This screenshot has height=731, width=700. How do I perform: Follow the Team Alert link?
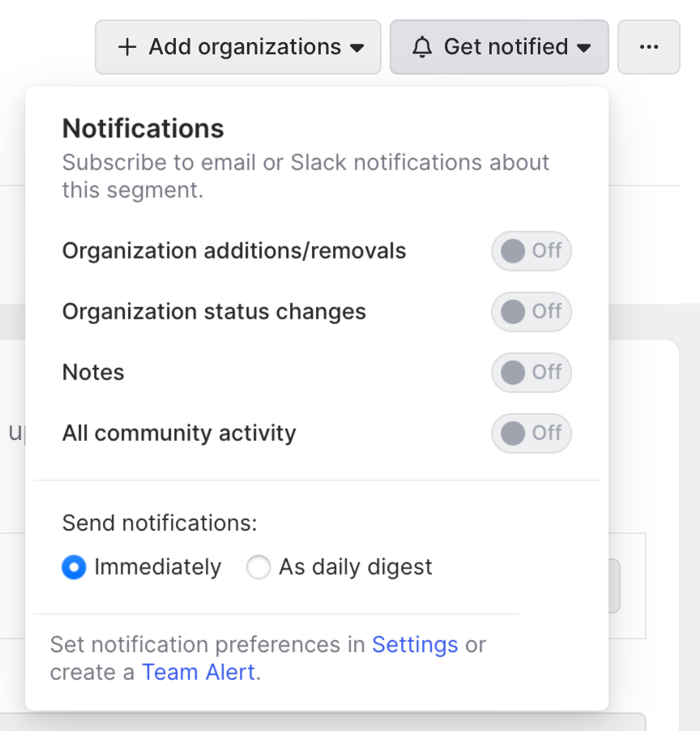198,672
